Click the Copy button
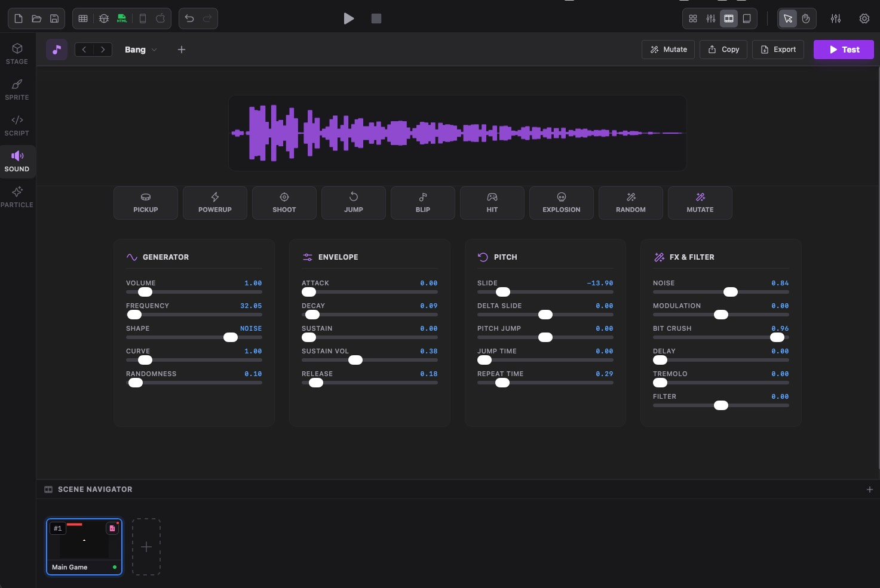880x588 pixels. point(723,50)
